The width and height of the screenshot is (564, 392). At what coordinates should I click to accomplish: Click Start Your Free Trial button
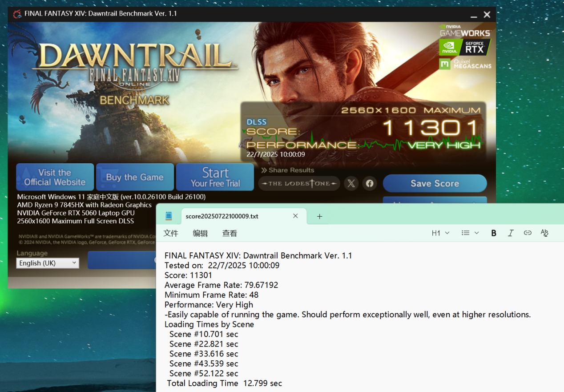(x=215, y=177)
